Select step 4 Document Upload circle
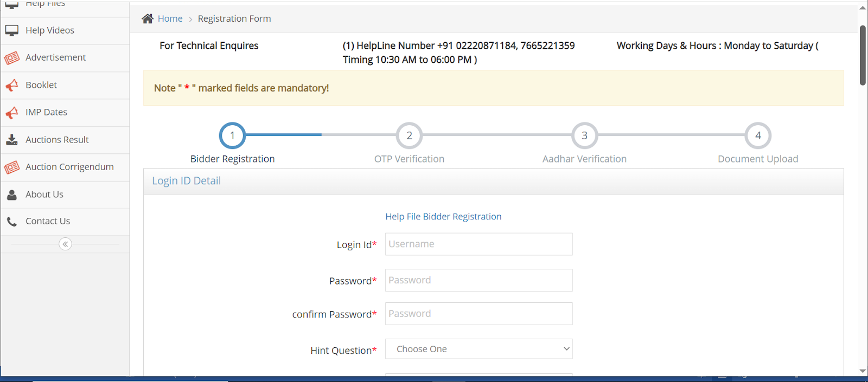The height and width of the screenshot is (382, 868). tap(758, 135)
